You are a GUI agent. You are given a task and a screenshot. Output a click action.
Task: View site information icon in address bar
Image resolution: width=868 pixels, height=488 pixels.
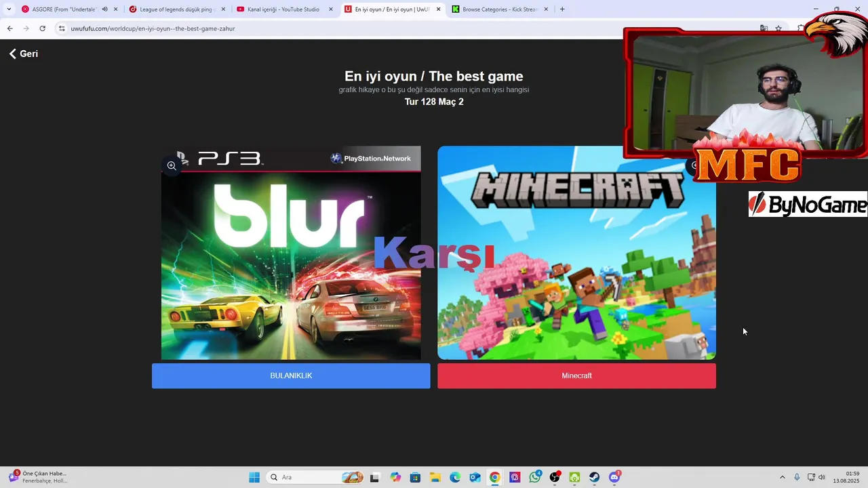point(61,28)
